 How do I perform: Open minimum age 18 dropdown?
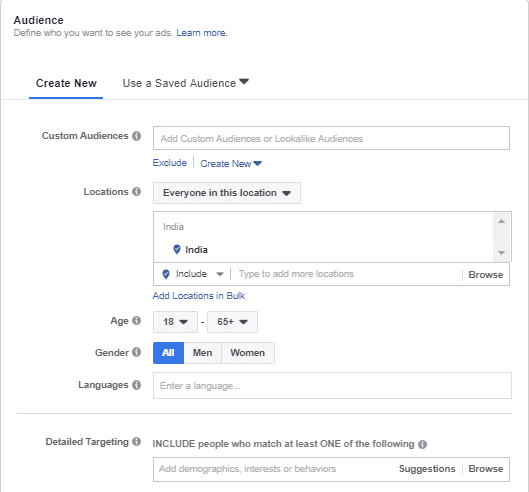tap(175, 322)
